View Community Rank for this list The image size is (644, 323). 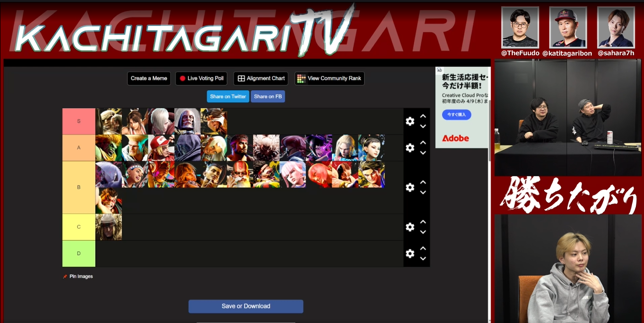(x=330, y=78)
